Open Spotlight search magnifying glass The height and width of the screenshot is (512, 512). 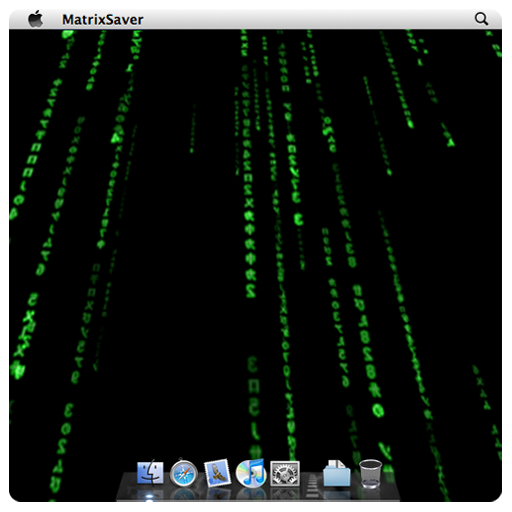coord(481,19)
